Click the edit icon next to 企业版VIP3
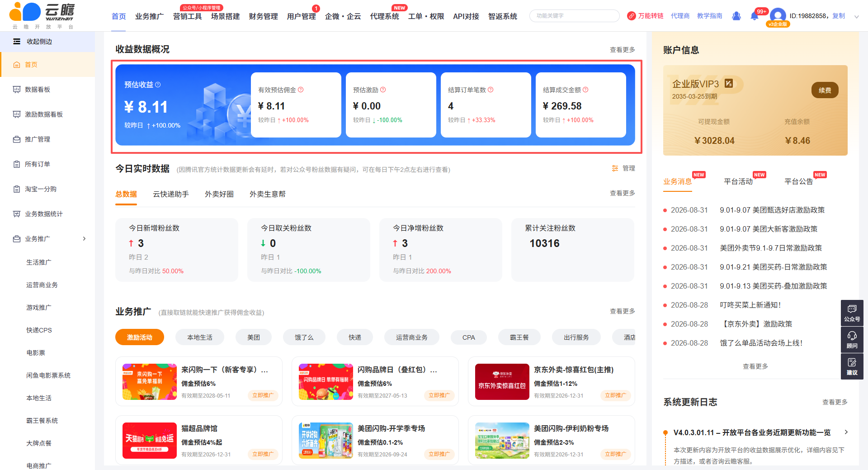The image size is (868, 470). [x=729, y=83]
